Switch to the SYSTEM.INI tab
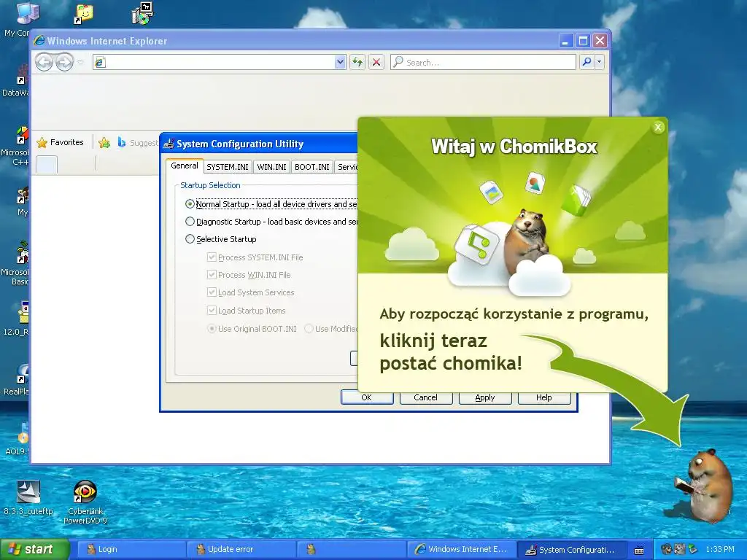 pos(228,167)
